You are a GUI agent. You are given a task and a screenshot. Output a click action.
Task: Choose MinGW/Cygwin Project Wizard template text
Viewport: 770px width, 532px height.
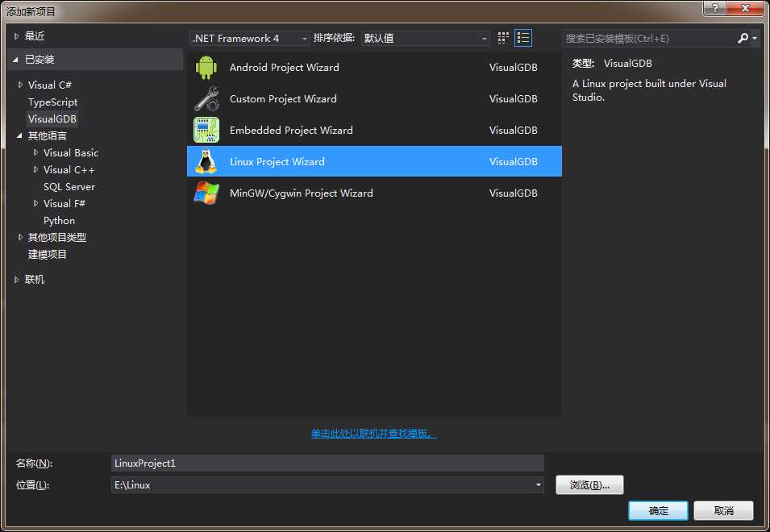click(301, 193)
